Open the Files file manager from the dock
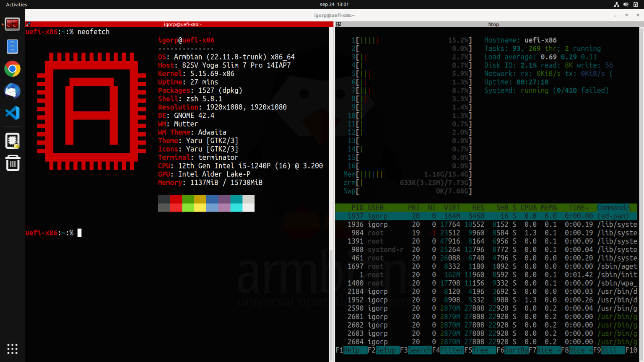Viewport: 644px width, 362px height. coord(12,47)
